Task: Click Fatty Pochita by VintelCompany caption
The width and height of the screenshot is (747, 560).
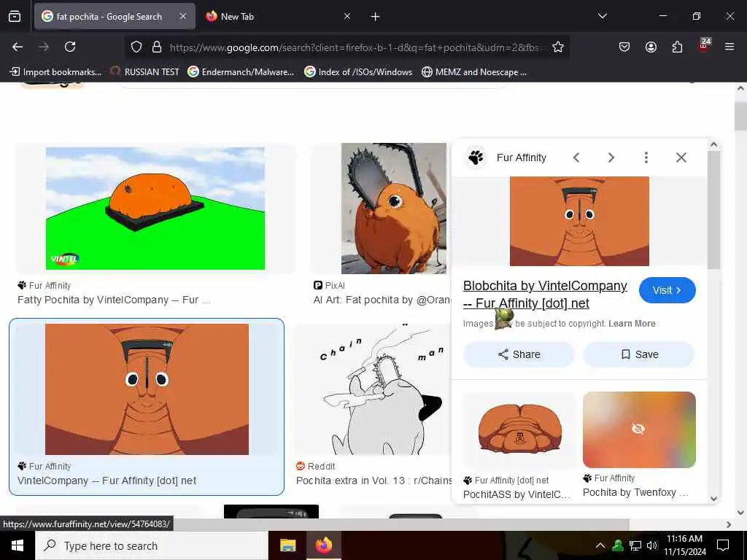Action: coord(114,300)
